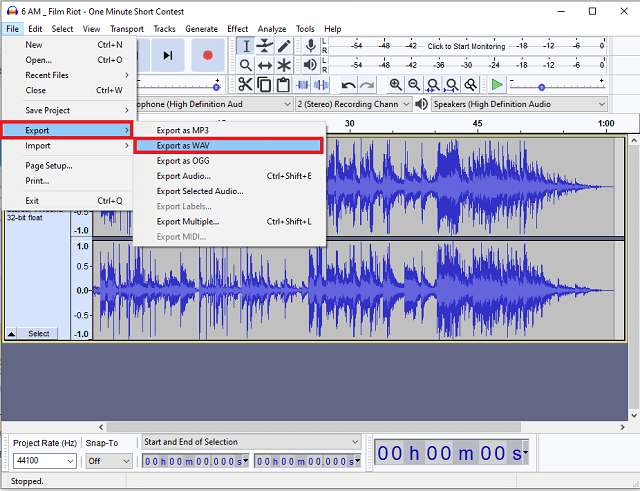The image size is (640, 491).
Task: Click the selection start time field
Action: click(x=196, y=461)
